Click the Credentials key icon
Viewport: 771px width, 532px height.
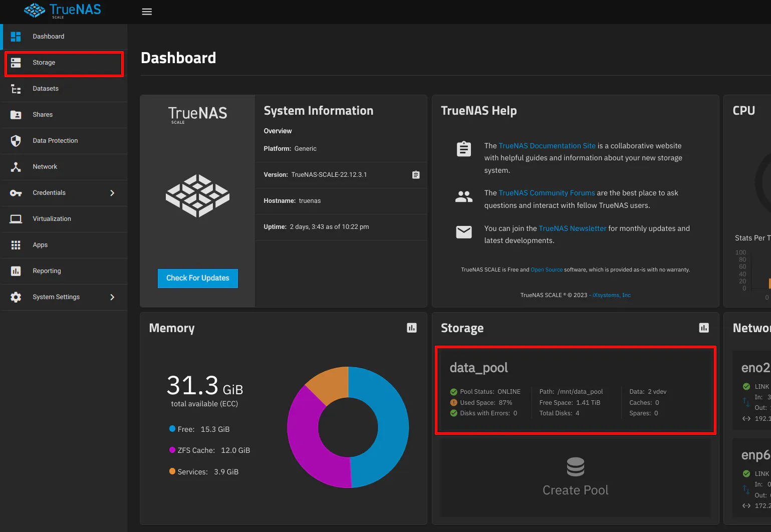16,193
